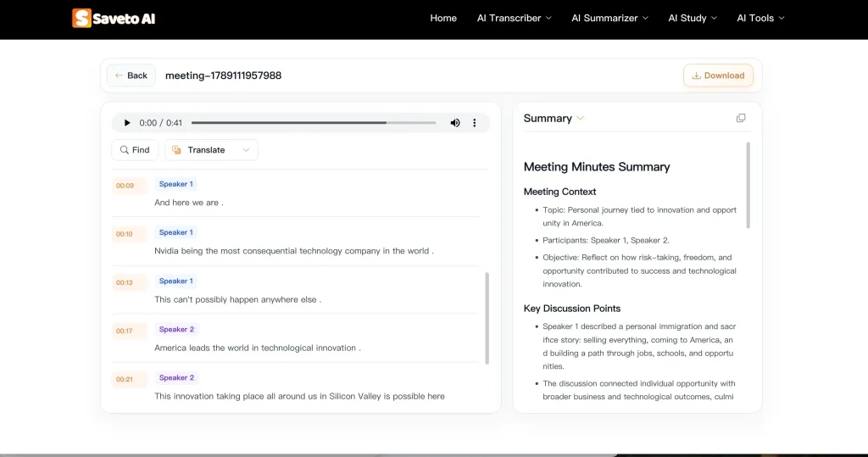Click the Find search button
Screen dimensions: 868x457
135,150
